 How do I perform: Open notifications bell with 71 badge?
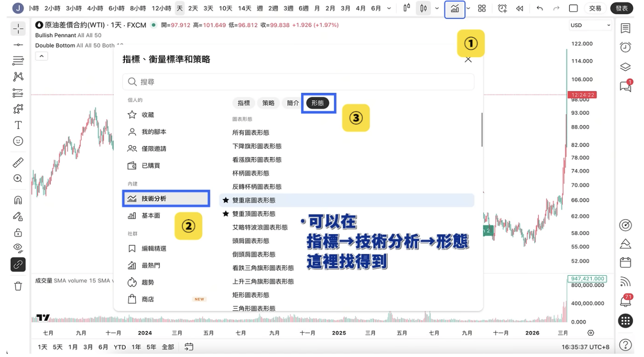pyautogui.click(x=625, y=300)
